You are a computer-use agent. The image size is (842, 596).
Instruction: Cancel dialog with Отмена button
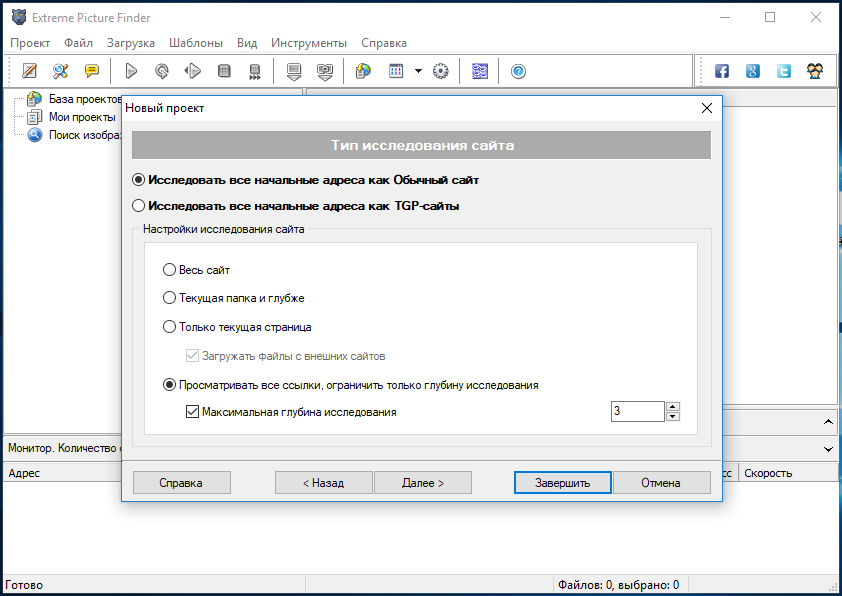point(661,483)
